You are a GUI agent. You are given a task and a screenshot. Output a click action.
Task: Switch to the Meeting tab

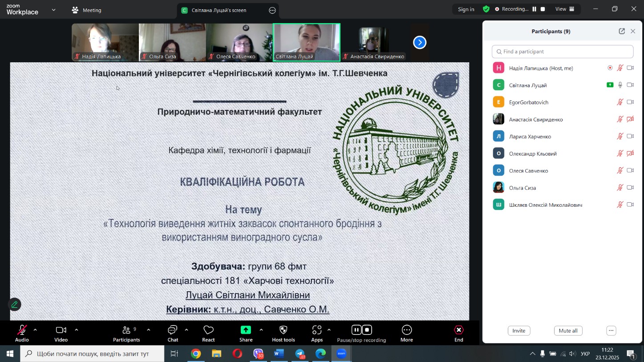(87, 10)
